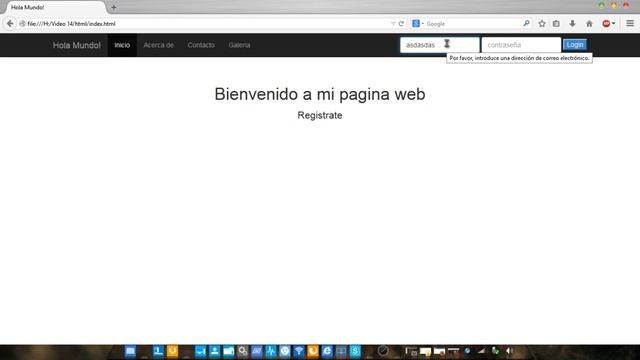Screen dimensions: 640x360
Task: Click the first blue taskbar window icon
Action: pos(130,351)
